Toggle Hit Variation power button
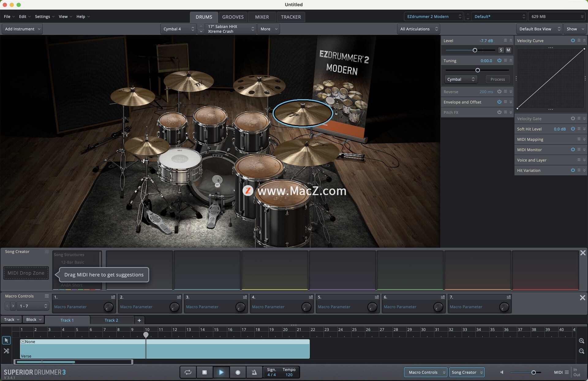The image size is (588, 381). pyautogui.click(x=573, y=170)
